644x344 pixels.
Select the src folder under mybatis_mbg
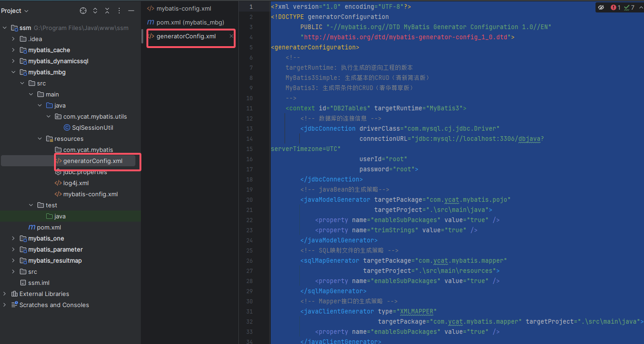[41, 83]
